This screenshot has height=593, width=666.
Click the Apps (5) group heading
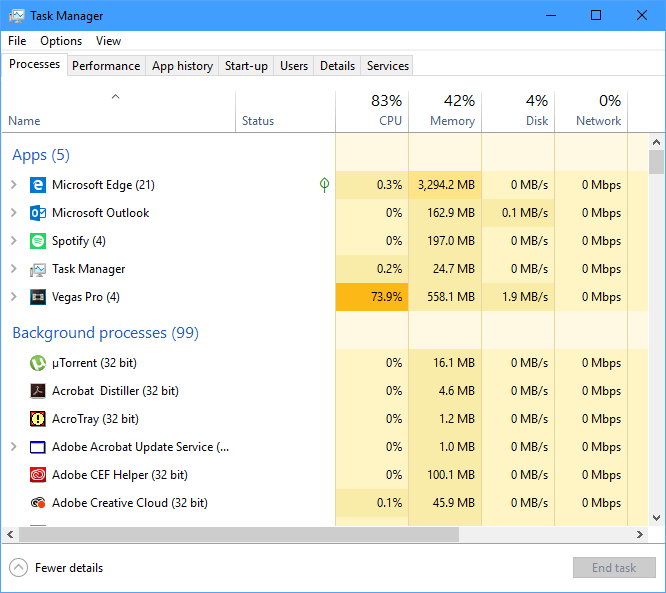[41, 155]
